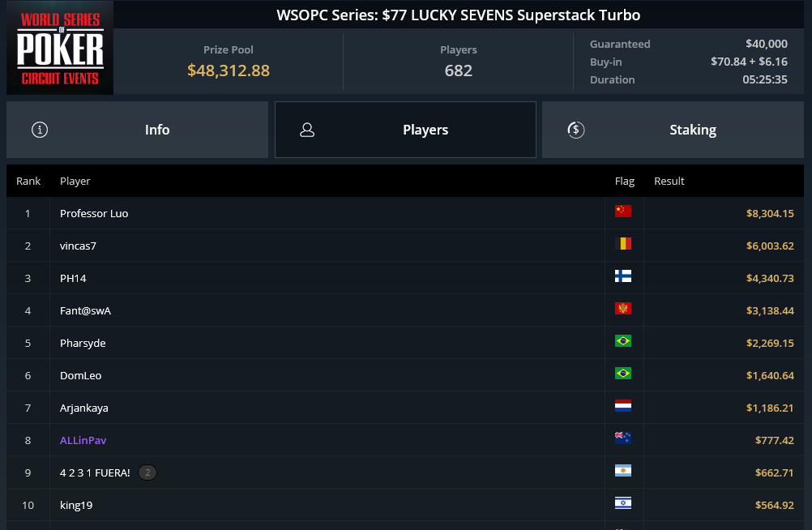Select vincas7 row in player list
Screen dimensions: 812x530
(x=405, y=246)
